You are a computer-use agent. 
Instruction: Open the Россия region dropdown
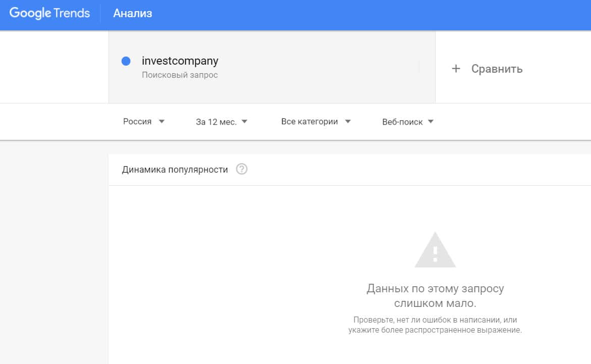tap(137, 122)
